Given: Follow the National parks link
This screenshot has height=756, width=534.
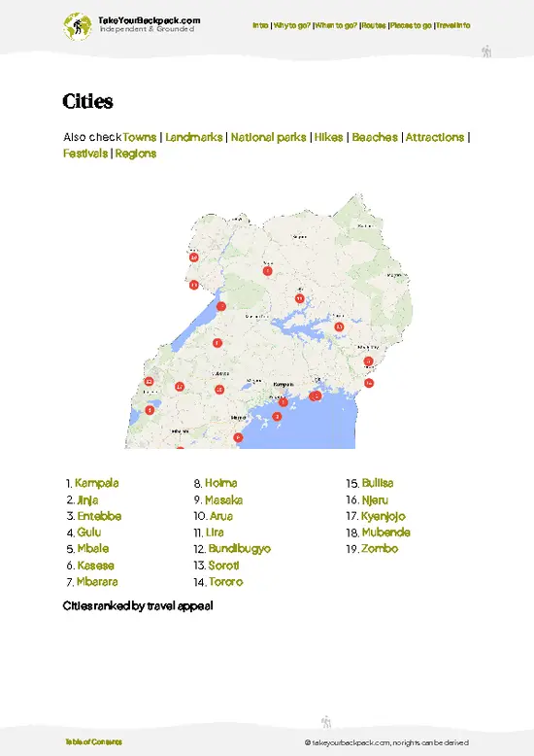Looking at the screenshot, I should point(268,137).
